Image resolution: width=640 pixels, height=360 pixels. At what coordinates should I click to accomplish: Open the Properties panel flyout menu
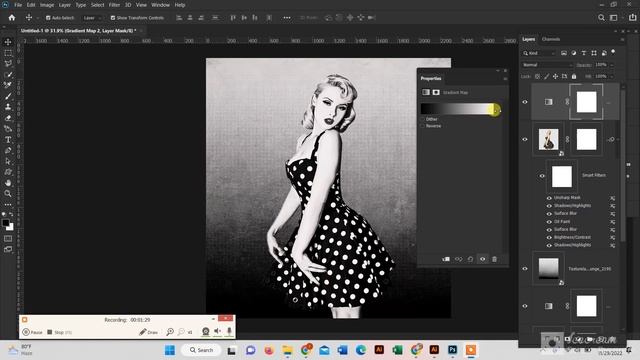pyautogui.click(x=505, y=78)
